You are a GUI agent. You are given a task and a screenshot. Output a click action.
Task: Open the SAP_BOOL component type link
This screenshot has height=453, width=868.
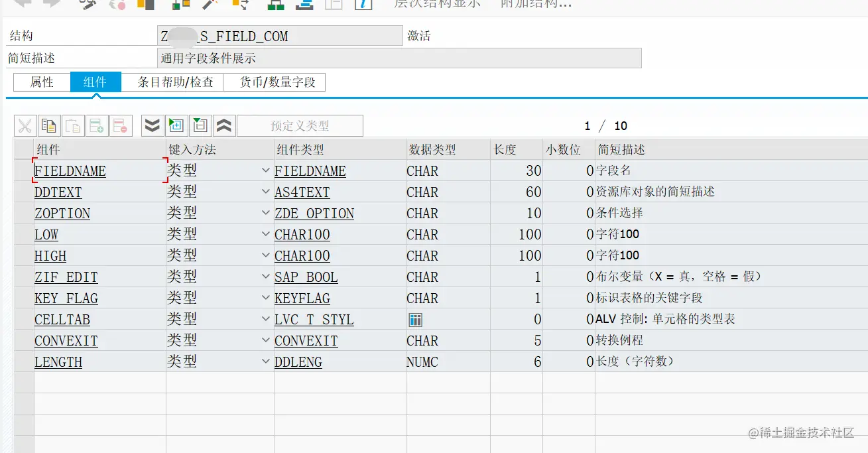point(306,277)
